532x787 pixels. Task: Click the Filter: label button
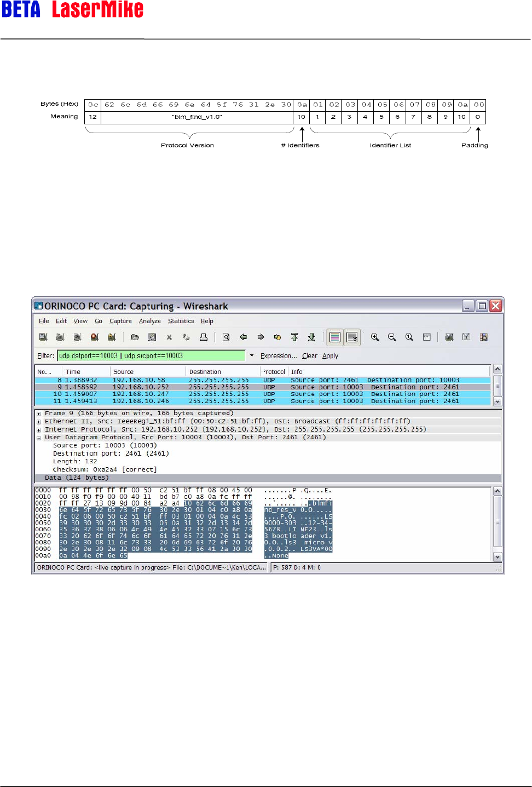point(45,356)
